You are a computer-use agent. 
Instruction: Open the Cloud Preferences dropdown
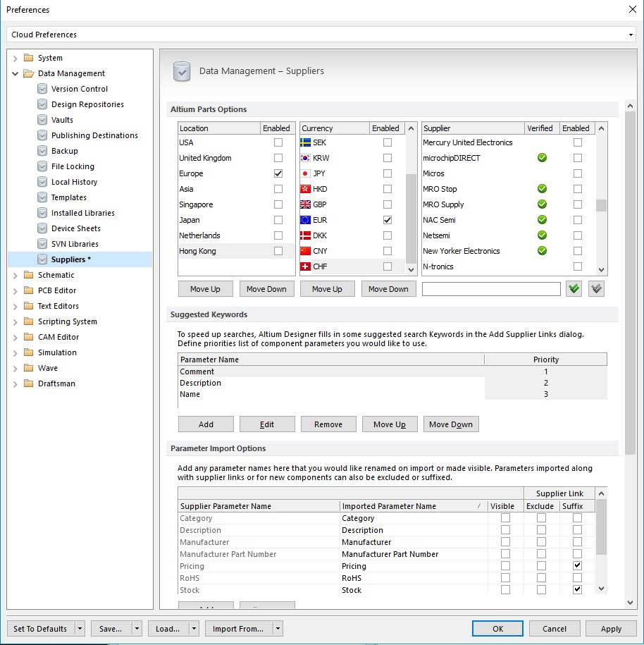631,35
